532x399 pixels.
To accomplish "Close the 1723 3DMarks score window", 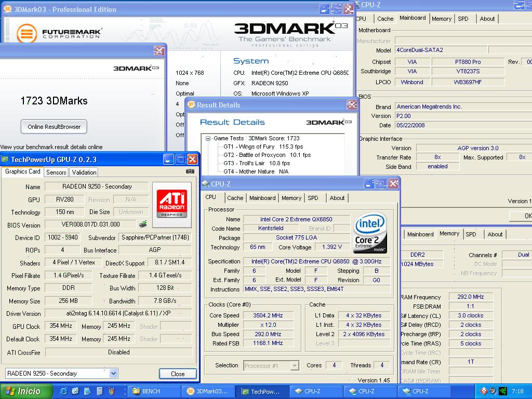I will (x=159, y=51).
